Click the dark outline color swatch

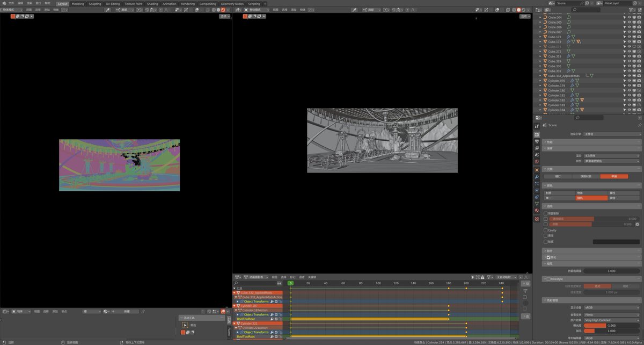point(616,241)
